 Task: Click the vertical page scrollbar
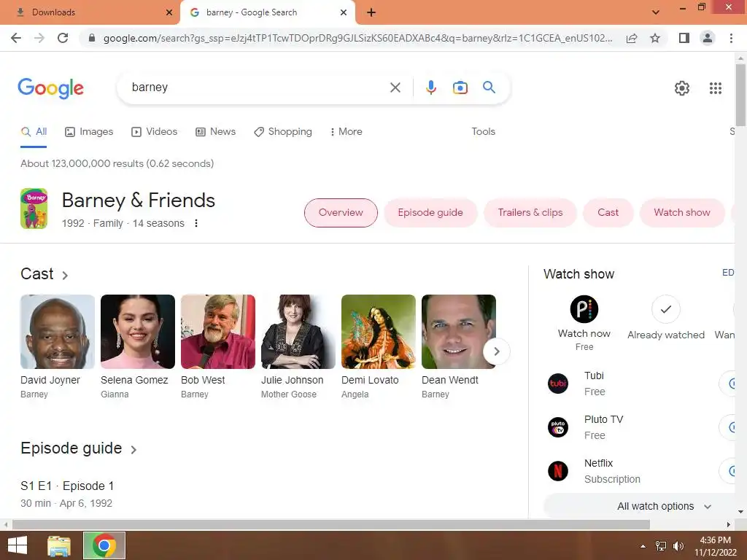[x=740, y=96]
